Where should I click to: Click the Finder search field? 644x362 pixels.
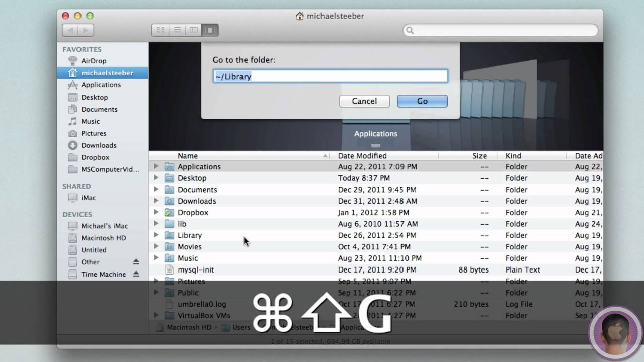tap(501, 31)
